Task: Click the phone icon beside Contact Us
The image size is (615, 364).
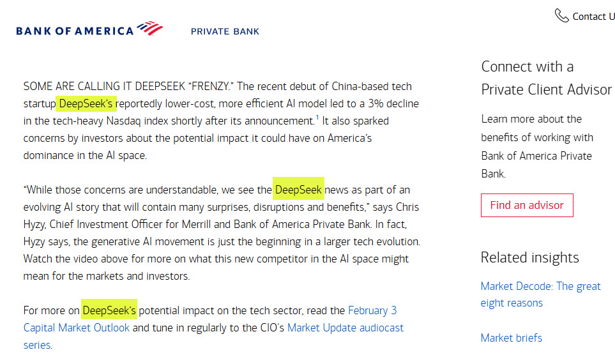Action: [561, 16]
